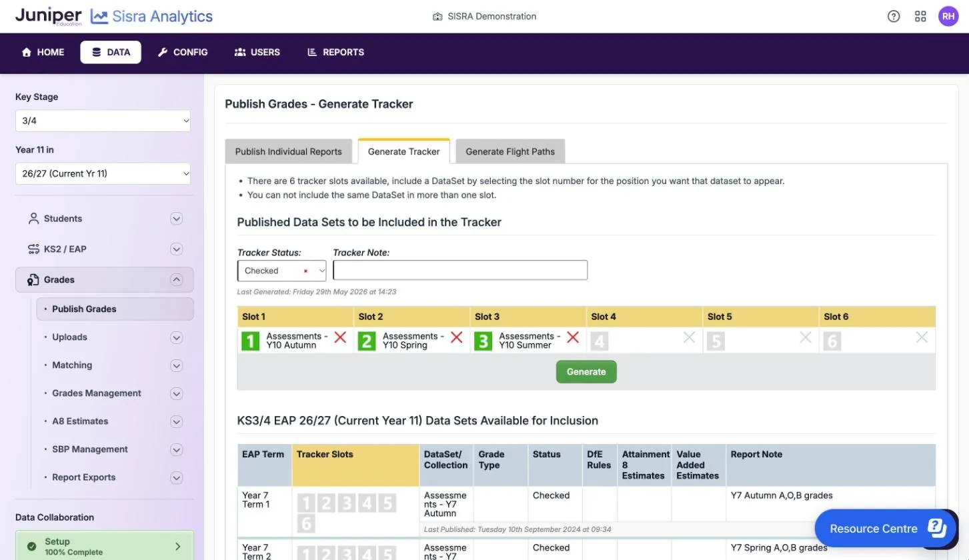The width and height of the screenshot is (969, 560).
Task: Click the Students person icon
Action: point(33,219)
